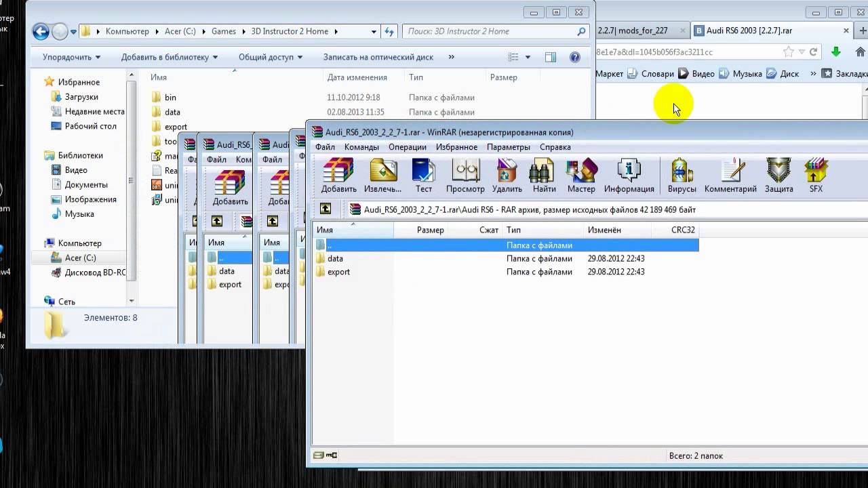The width and height of the screenshot is (868, 488).
Task: Click the Защита (Protect) shield icon
Action: tap(778, 176)
